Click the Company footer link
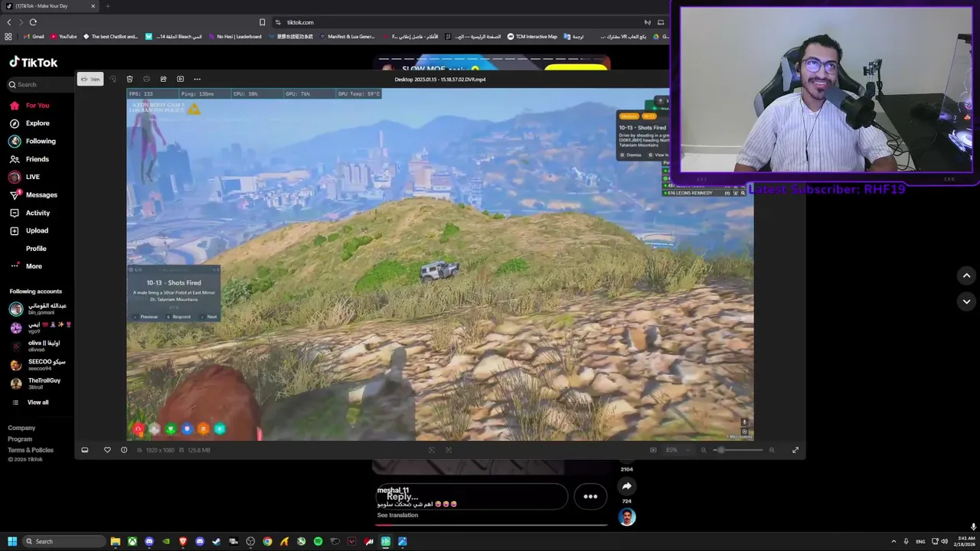 [21, 428]
